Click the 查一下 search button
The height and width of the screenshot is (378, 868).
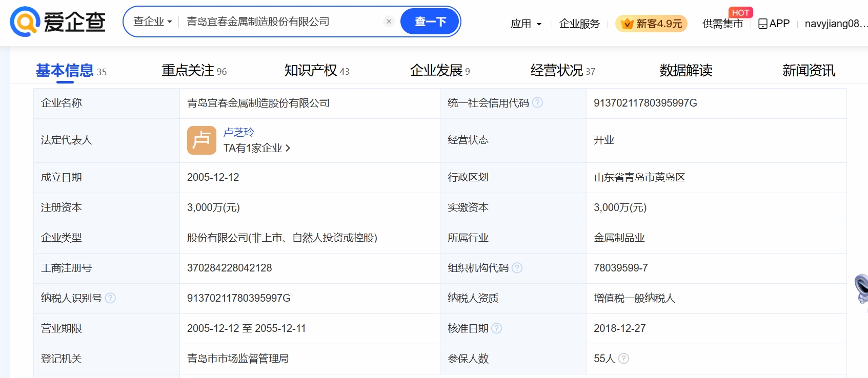click(430, 22)
